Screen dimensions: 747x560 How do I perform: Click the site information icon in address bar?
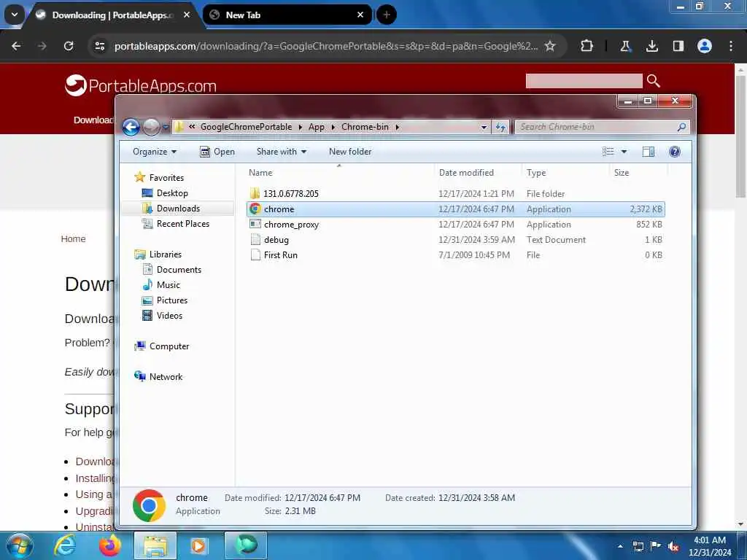pyautogui.click(x=99, y=46)
